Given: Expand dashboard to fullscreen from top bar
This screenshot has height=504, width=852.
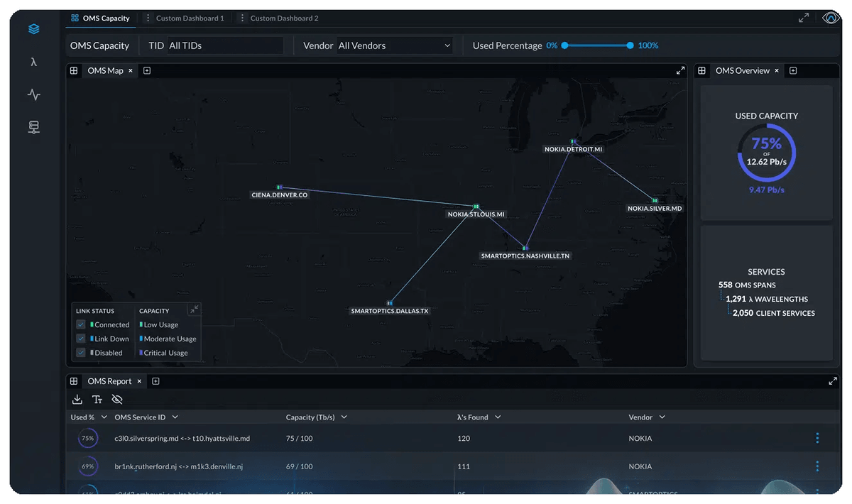Looking at the screenshot, I should tap(804, 18).
